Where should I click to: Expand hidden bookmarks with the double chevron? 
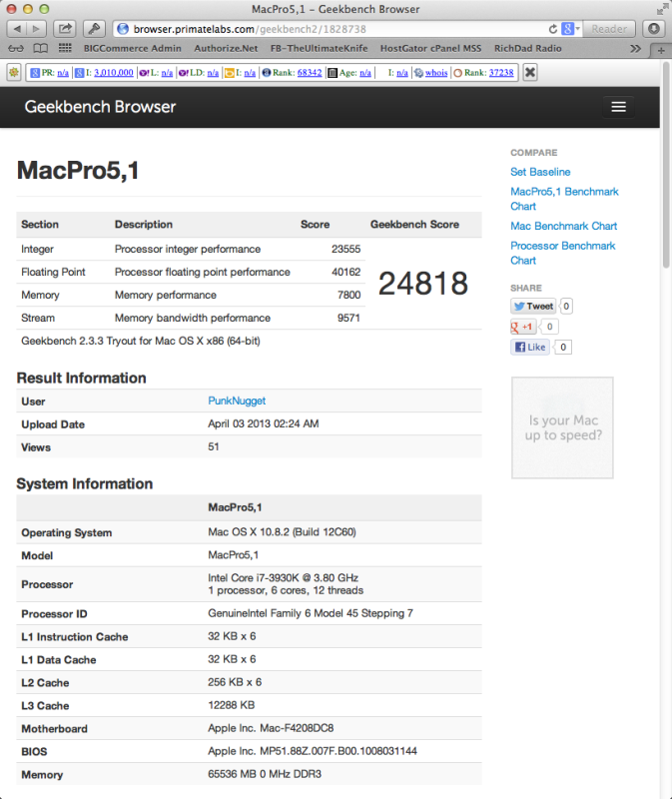point(635,49)
